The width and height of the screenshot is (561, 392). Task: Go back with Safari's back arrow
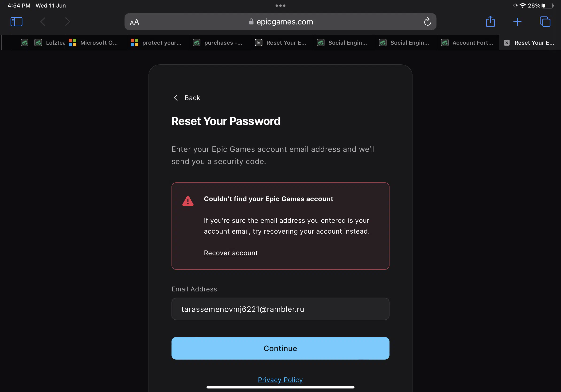point(43,22)
